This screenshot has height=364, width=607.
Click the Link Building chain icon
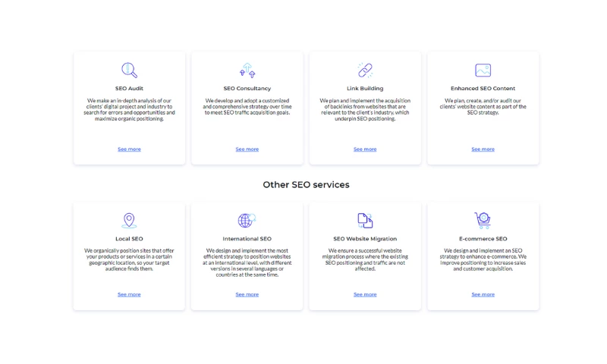coord(365,71)
